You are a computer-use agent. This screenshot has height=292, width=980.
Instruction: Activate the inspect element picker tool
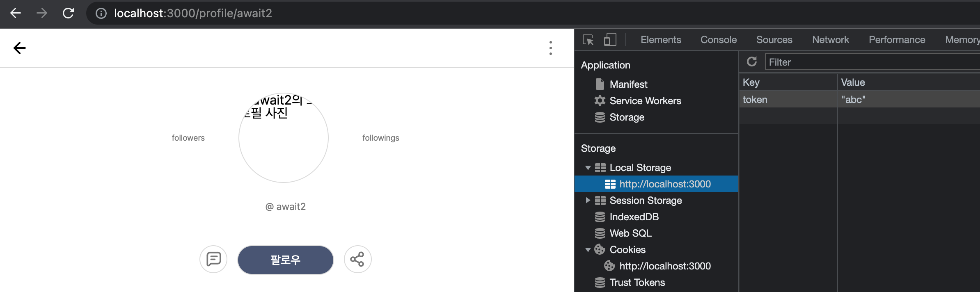coord(588,40)
